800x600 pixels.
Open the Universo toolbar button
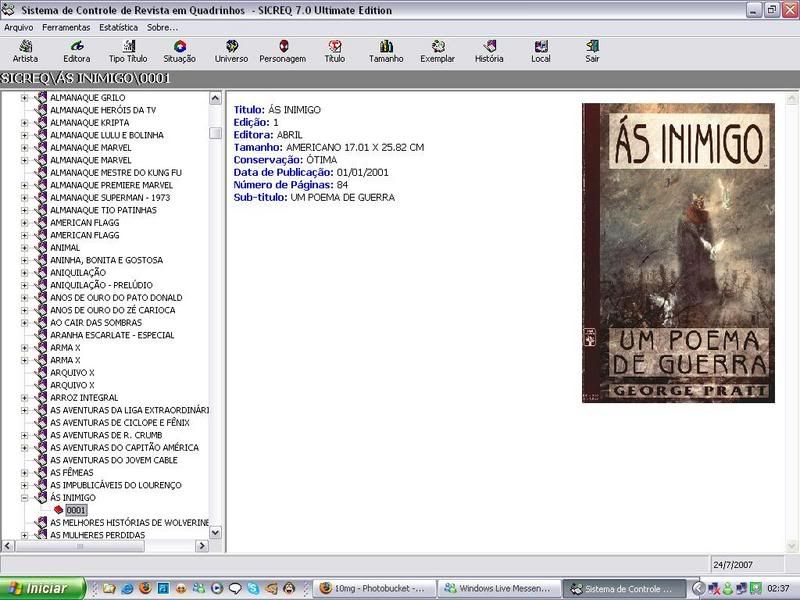231,52
